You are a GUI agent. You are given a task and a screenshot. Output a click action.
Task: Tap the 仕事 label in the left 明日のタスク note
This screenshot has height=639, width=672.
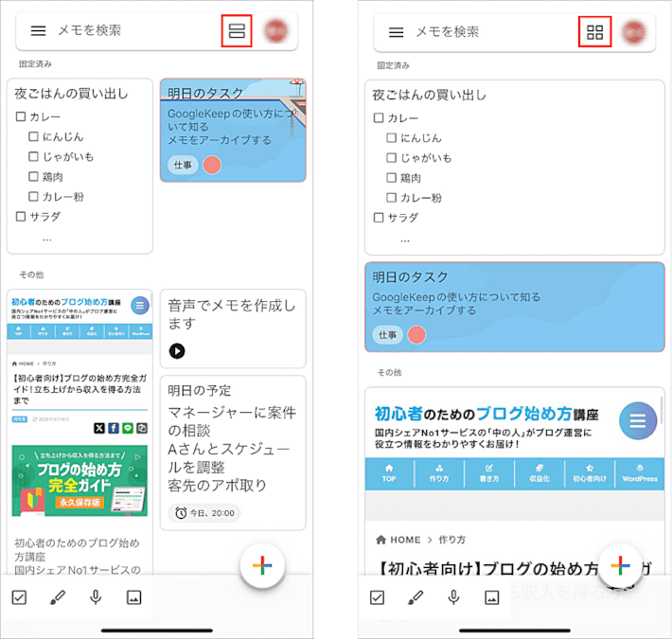click(x=182, y=165)
